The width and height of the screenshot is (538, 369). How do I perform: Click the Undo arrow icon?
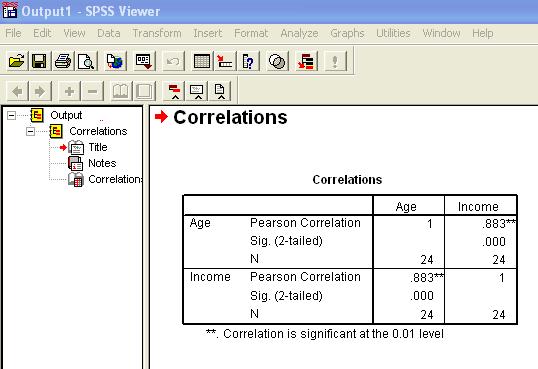pyautogui.click(x=173, y=61)
